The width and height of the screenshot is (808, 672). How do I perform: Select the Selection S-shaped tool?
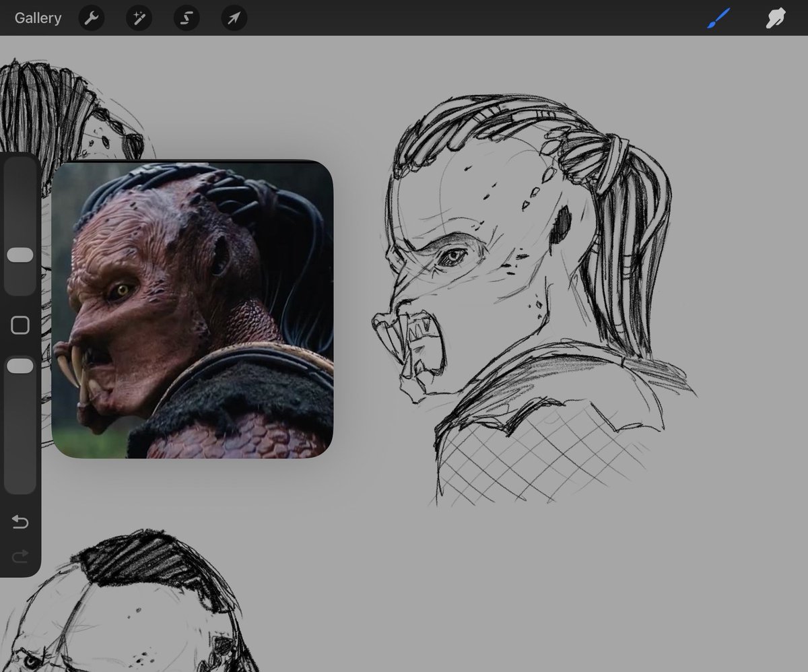(187, 18)
